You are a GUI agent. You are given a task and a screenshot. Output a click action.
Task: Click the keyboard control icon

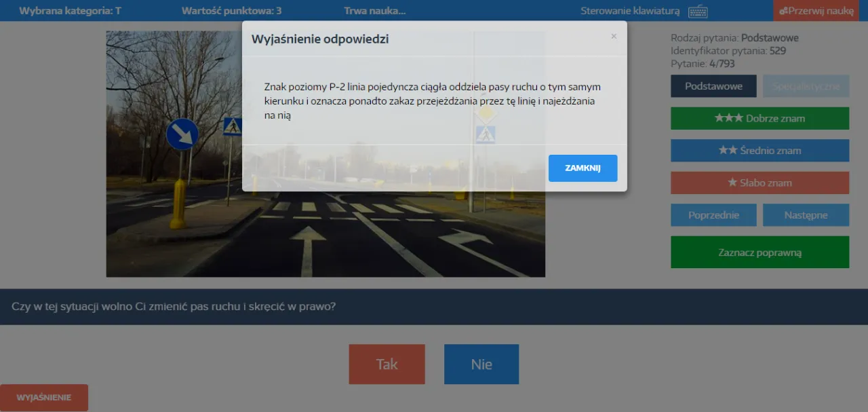pos(698,11)
